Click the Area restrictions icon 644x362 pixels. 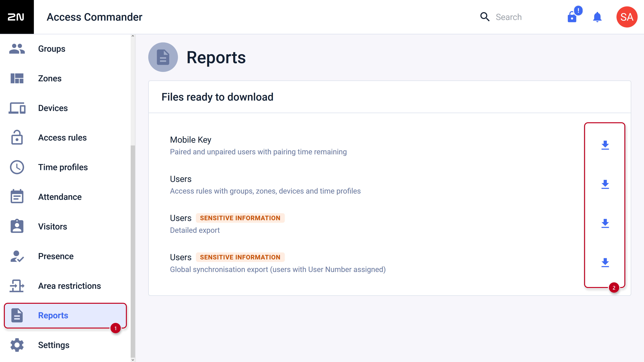(17, 286)
